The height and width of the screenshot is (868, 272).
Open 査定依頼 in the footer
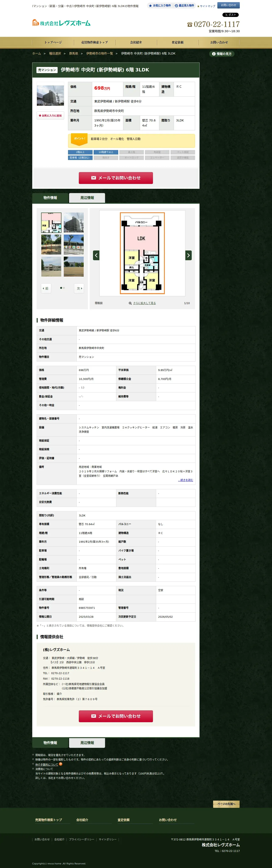point(124,820)
